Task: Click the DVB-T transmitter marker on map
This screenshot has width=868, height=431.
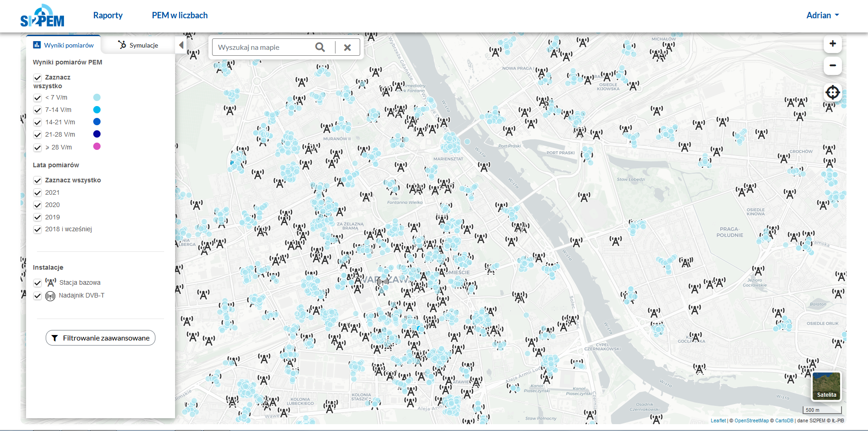Action: coord(383,281)
